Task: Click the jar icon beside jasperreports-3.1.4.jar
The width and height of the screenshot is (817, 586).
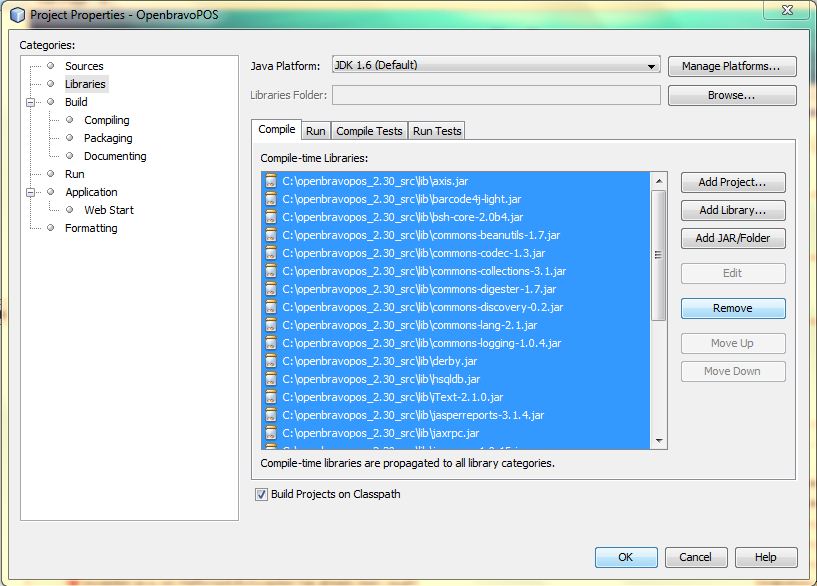Action: [x=271, y=415]
